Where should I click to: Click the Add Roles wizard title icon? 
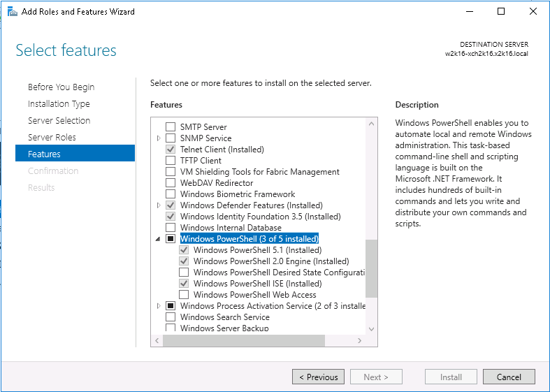[x=13, y=12]
